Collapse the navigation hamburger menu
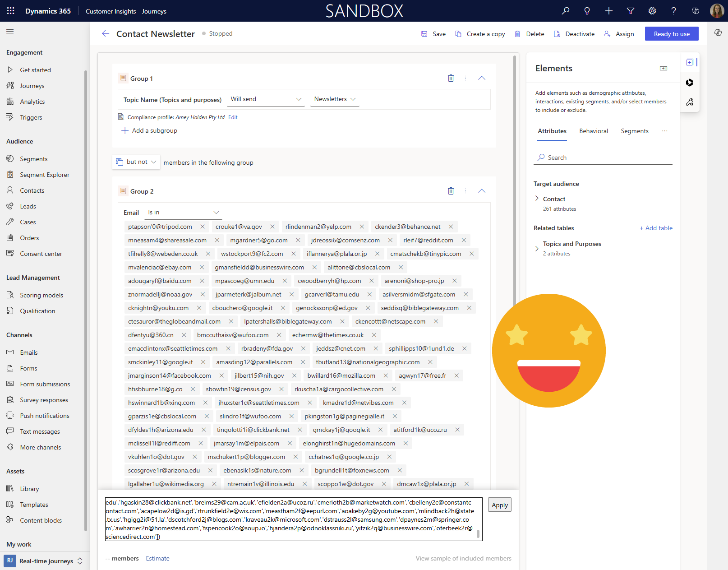This screenshot has width=728, height=570. pyautogui.click(x=10, y=32)
